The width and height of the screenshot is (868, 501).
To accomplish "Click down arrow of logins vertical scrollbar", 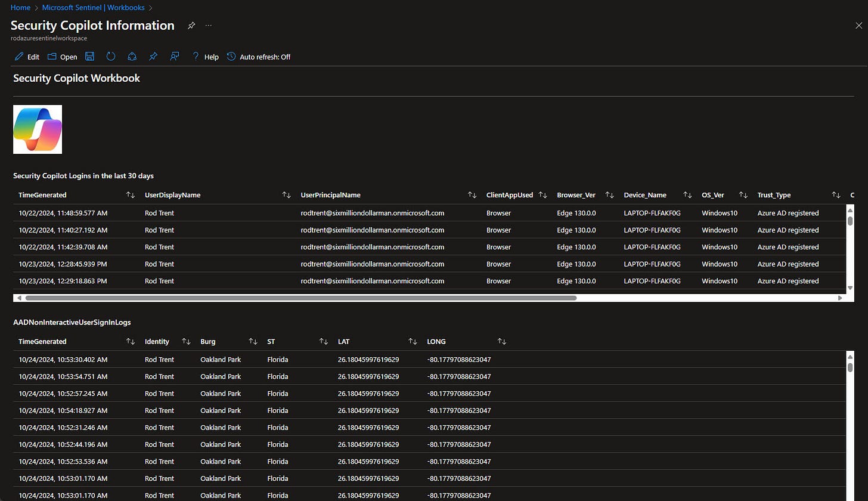I will point(851,288).
